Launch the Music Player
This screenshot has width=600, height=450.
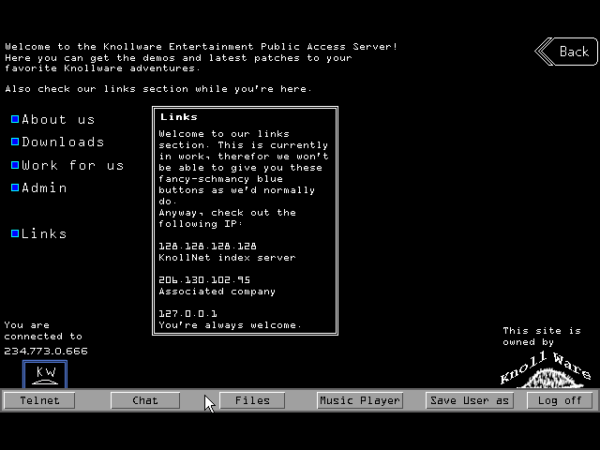click(360, 400)
